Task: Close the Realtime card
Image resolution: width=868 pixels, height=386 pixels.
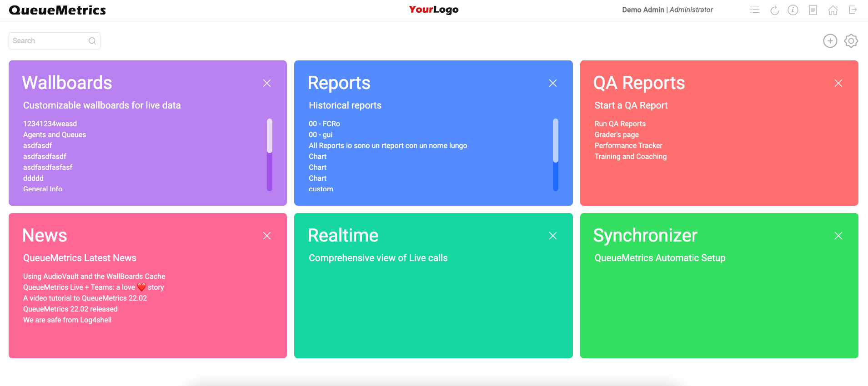Action: [x=553, y=236]
